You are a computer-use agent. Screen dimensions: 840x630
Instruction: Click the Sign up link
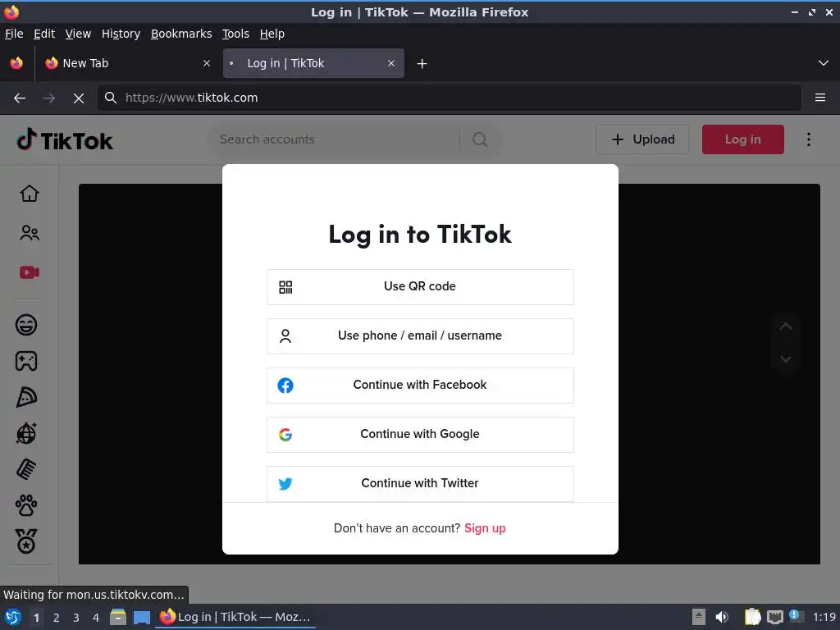[485, 528]
